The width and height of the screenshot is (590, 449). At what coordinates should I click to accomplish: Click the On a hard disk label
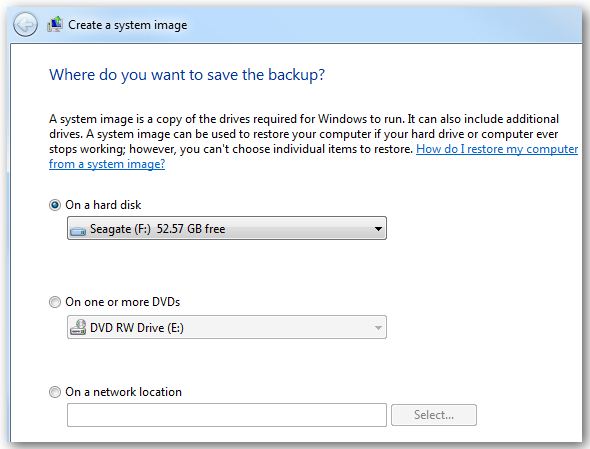click(103, 205)
